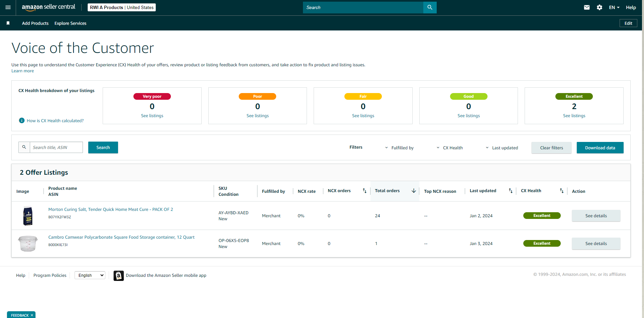Close the Feedback tab with X
644x318 pixels.
tap(32, 315)
